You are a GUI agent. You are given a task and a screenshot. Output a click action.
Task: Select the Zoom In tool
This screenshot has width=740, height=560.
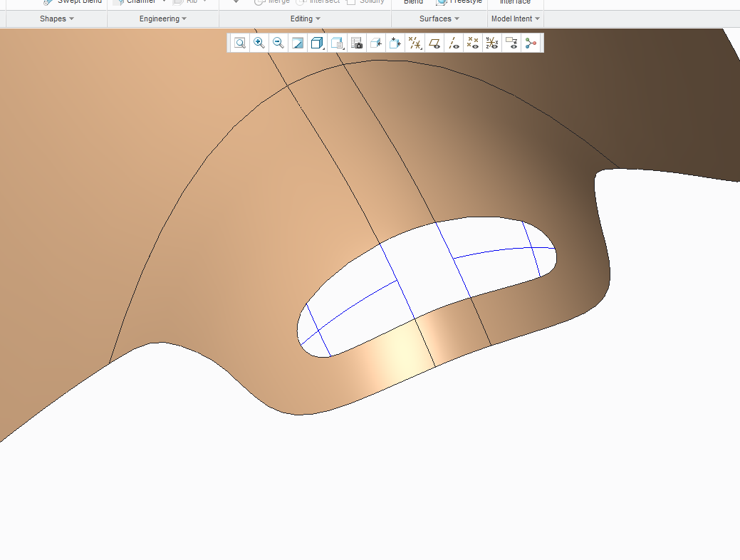coord(259,43)
